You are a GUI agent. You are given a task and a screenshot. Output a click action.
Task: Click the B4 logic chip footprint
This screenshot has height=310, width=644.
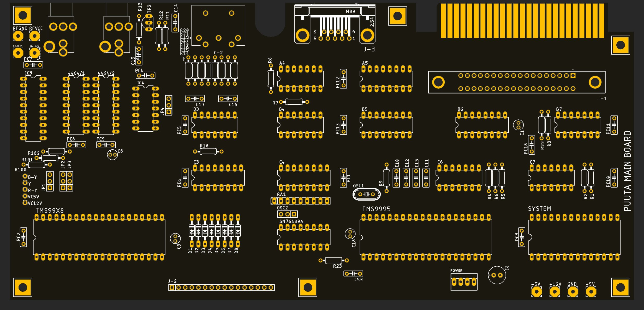click(x=300, y=125)
